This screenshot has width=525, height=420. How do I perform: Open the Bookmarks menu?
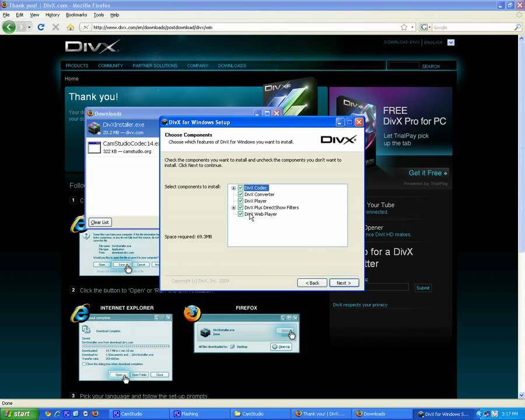click(76, 15)
